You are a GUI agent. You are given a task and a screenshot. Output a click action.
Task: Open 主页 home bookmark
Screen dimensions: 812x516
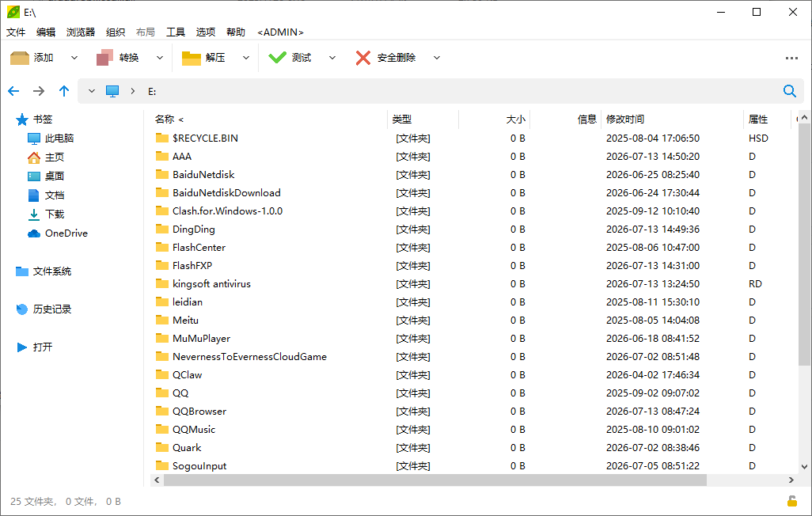46,157
